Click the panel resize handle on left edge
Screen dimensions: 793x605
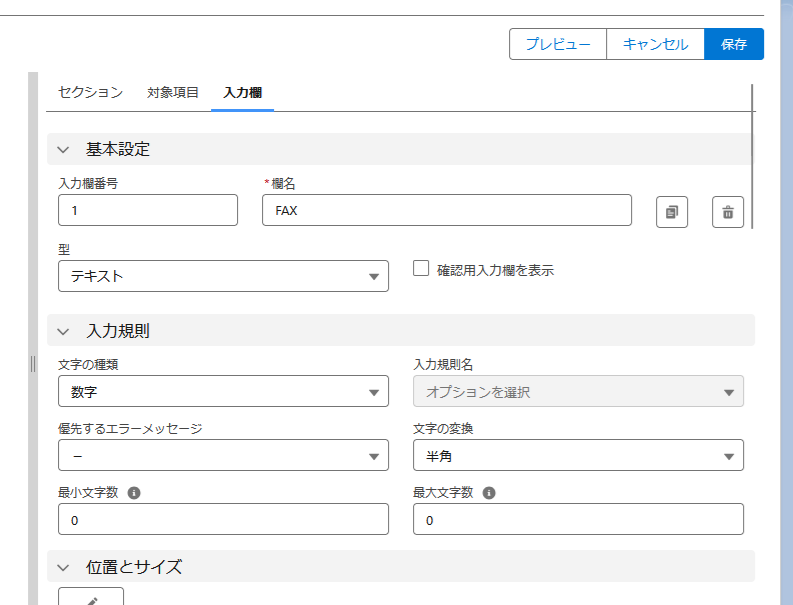33,364
